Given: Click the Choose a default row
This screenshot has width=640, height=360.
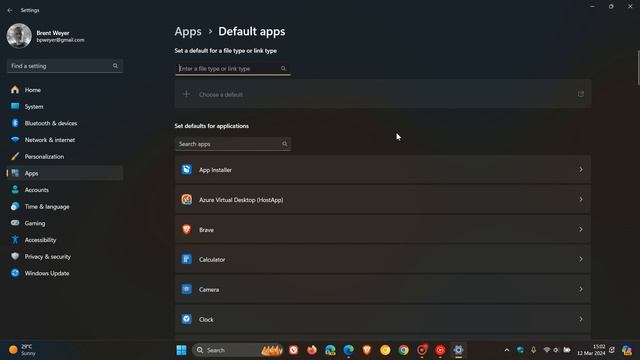Looking at the screenshot, I should 383,94.
